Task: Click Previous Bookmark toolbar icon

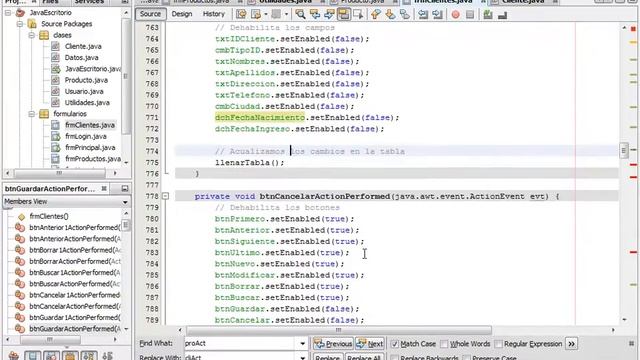Action: (x=376, y=15)
